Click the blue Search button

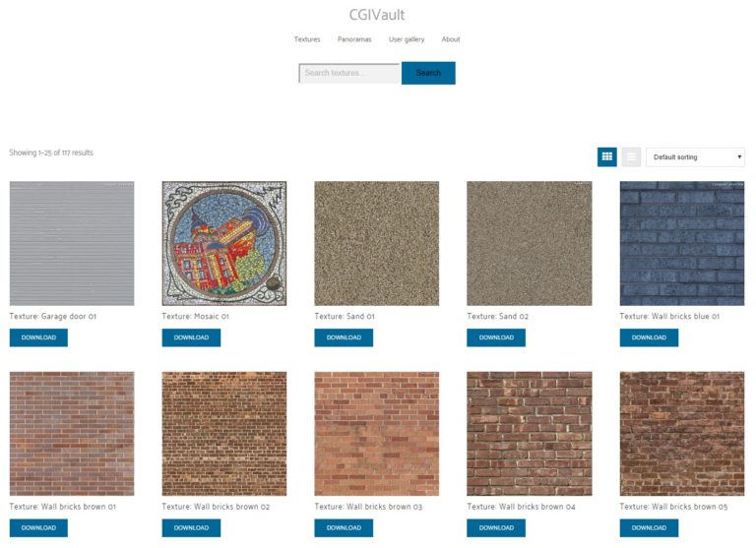428,73
